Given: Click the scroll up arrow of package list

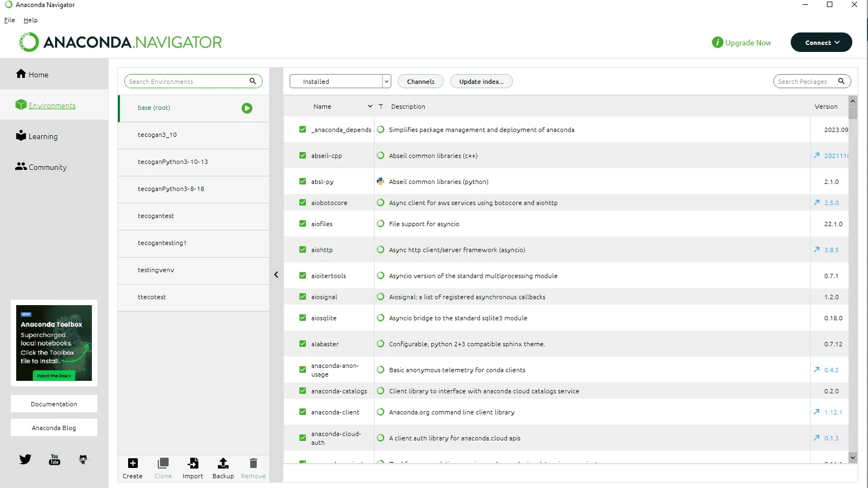Looking at the screenshot, I should pyautogui.click(x=853, y=101).
